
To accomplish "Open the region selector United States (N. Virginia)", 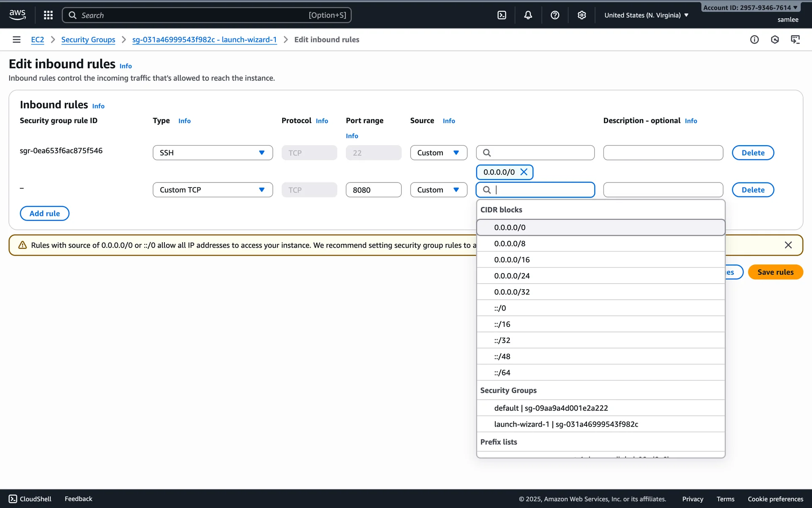I will [x=646, y=15].
